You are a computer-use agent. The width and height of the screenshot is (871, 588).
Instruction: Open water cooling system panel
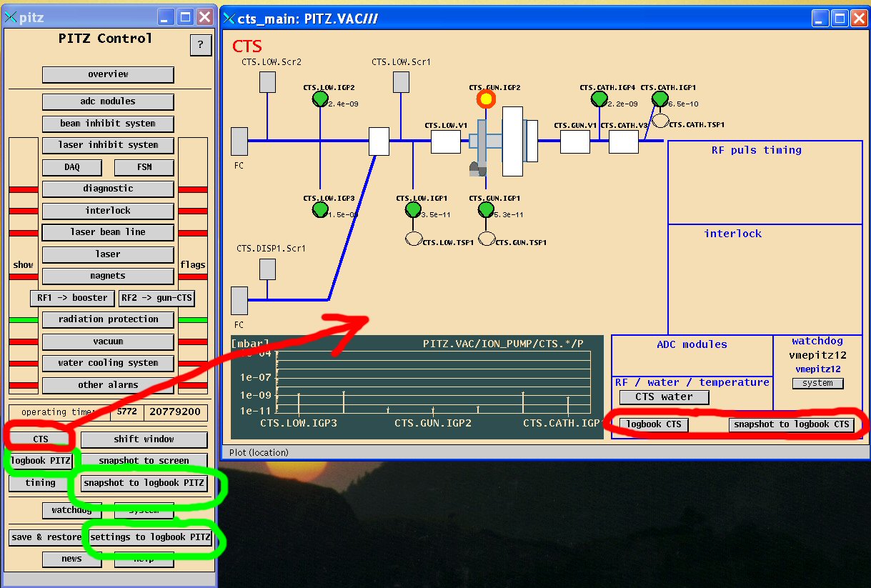pos(108,363)
